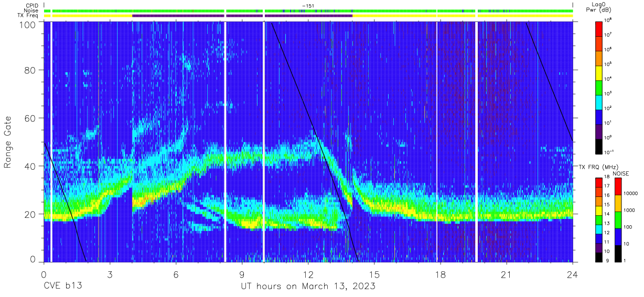The width and height of the screenshot is (644, 297).
Task: Click UT hour tick label 21
Action: pyautogui.click(x=507, y=274)
